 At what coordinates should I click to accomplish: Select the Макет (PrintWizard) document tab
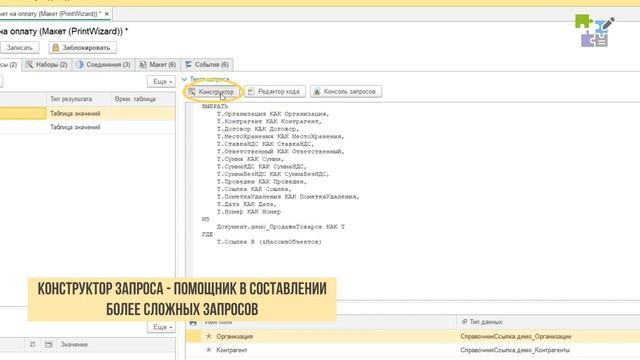[51, 14]
